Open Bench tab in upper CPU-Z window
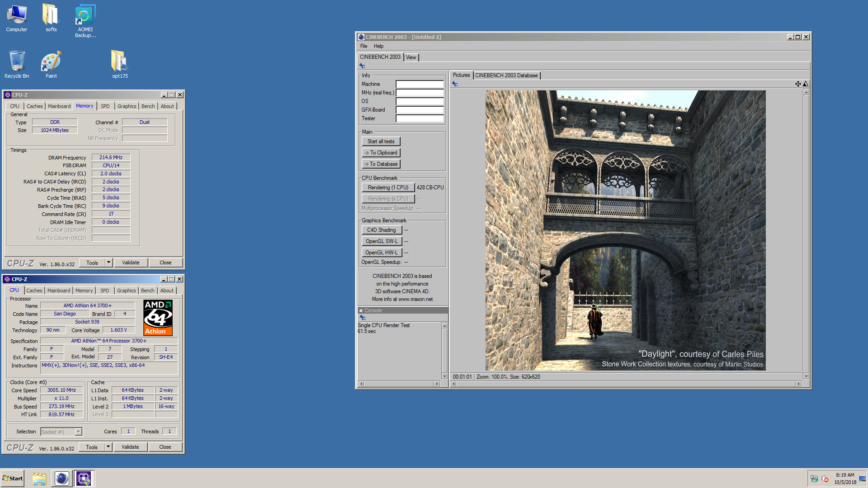This screenshot has width=868, height=488. pos(148,106)
